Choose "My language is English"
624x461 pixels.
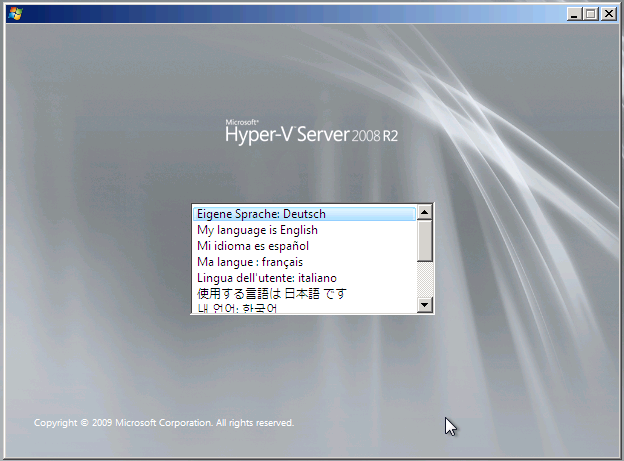[x=257, y=230]
